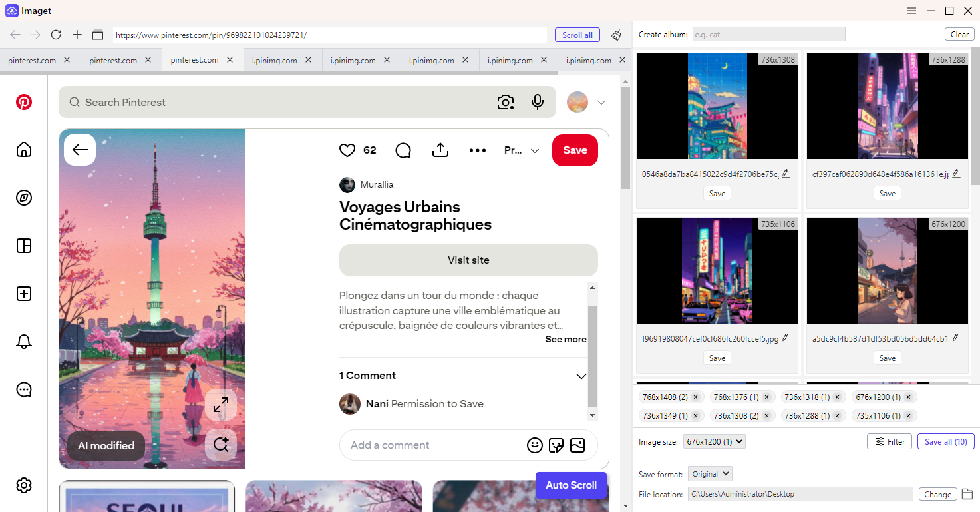Image resolution: width=980 pixels, height=512 pixels.
Task: Click Save all (10)
Action: click(x=945, y=441)
